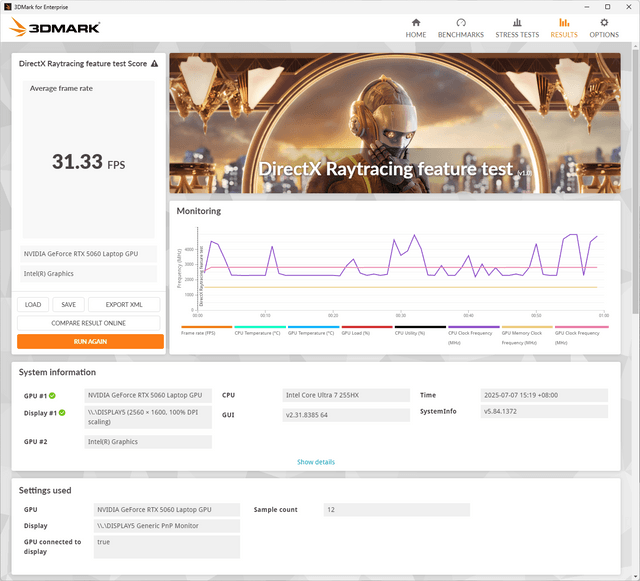Screen dimensions: 640x581
Task: Open the Results bar chart icon
Action: [x=564, y=22]
